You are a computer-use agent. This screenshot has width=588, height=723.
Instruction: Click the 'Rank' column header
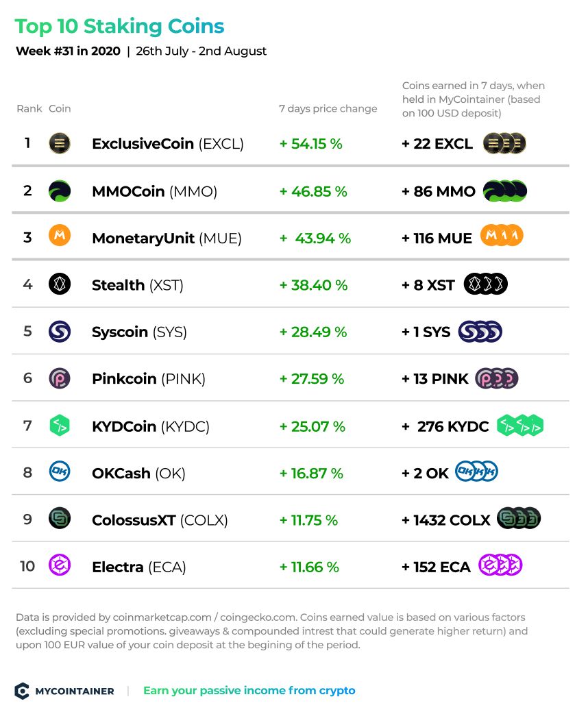click(x=29, y=108)
